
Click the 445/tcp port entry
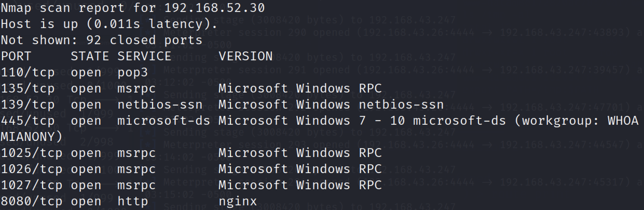point(28,121)
